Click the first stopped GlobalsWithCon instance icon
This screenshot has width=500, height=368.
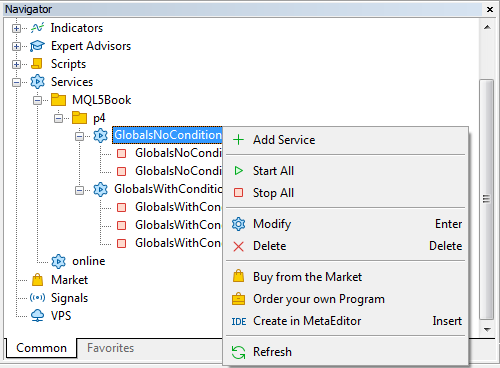point(122,207)
